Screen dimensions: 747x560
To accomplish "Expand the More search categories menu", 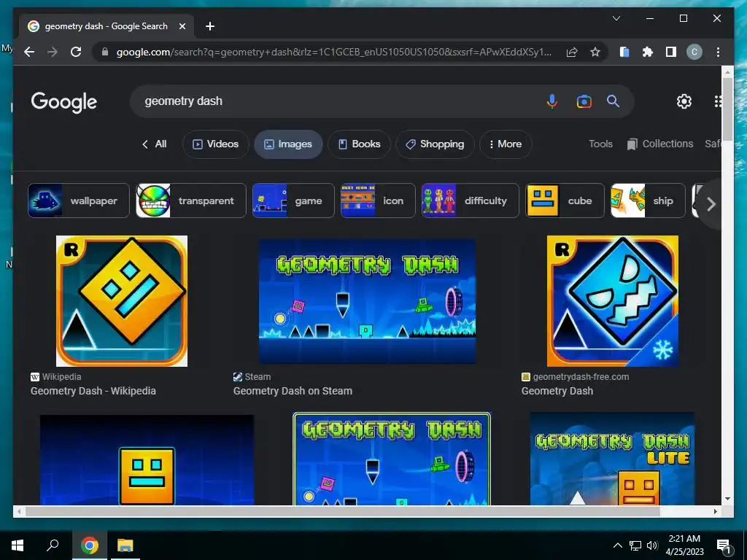I will point(506,144).
